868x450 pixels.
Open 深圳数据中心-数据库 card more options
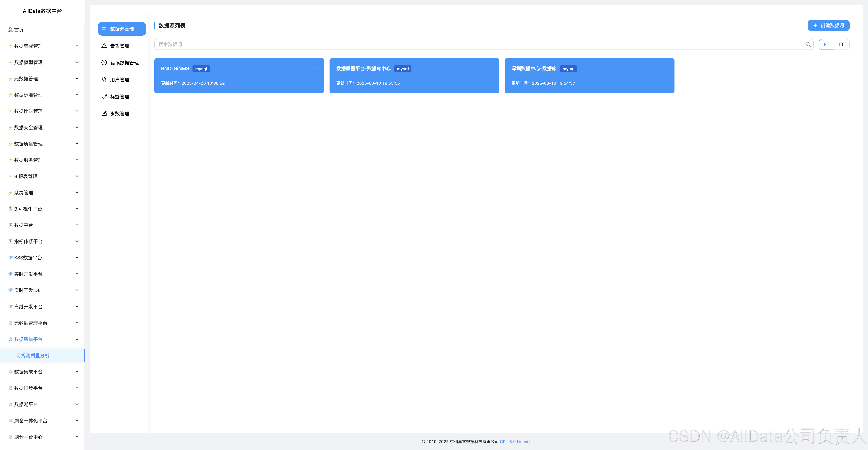click(665, 67)
